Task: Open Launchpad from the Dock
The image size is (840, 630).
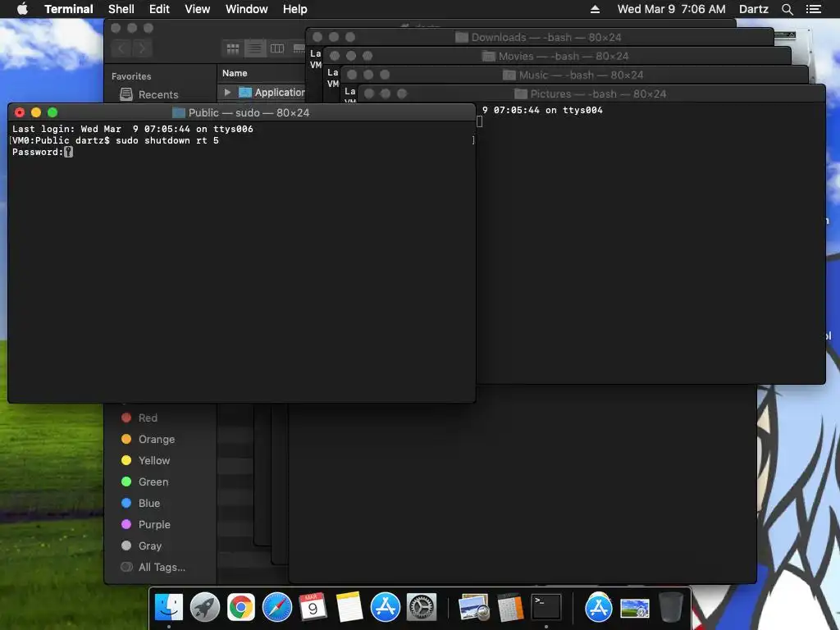Action: (204, 608)
